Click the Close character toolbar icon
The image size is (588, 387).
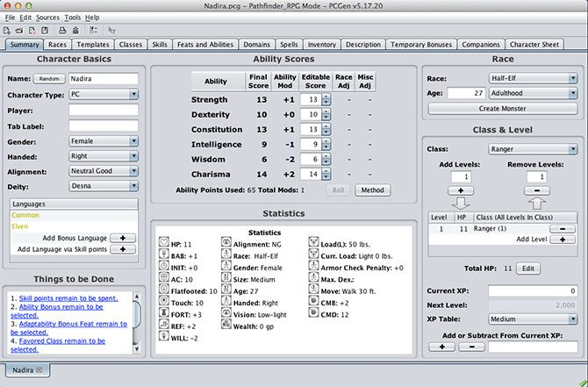pyautogui.click(x=32, y=31)
